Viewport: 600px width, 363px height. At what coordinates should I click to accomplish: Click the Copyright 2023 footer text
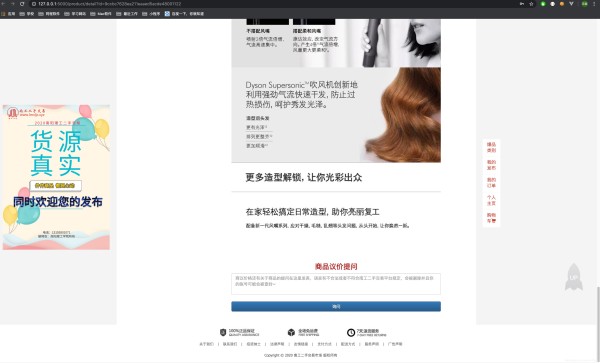point(300,355)
